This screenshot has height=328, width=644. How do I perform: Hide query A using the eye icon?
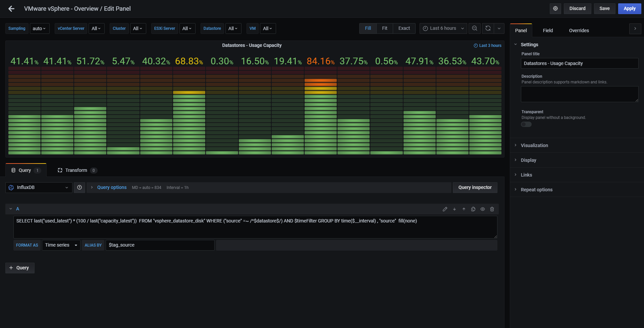(483, 209)
